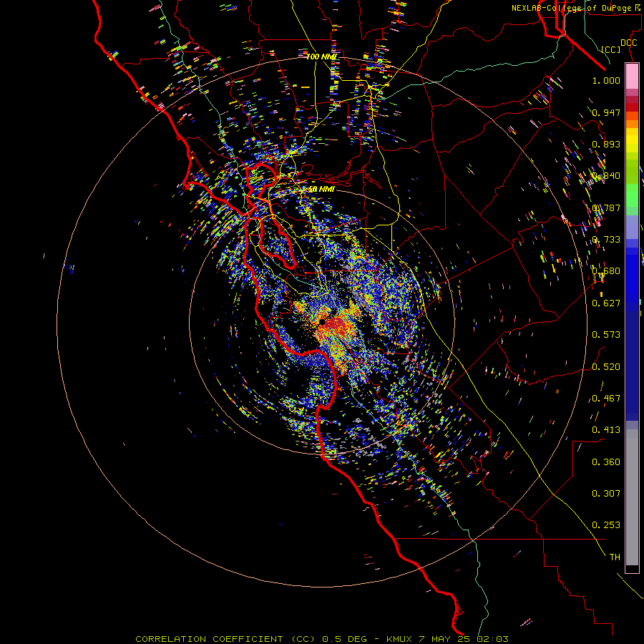This screenshot has height=644, width=644.
Task: Select the 0.520 legend value
Action: [606, 367]
